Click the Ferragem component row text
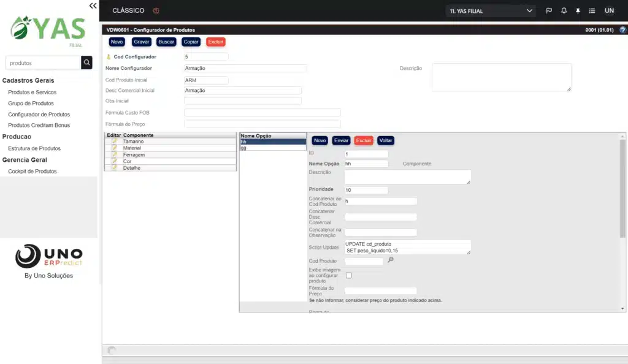 click(134, 154)
